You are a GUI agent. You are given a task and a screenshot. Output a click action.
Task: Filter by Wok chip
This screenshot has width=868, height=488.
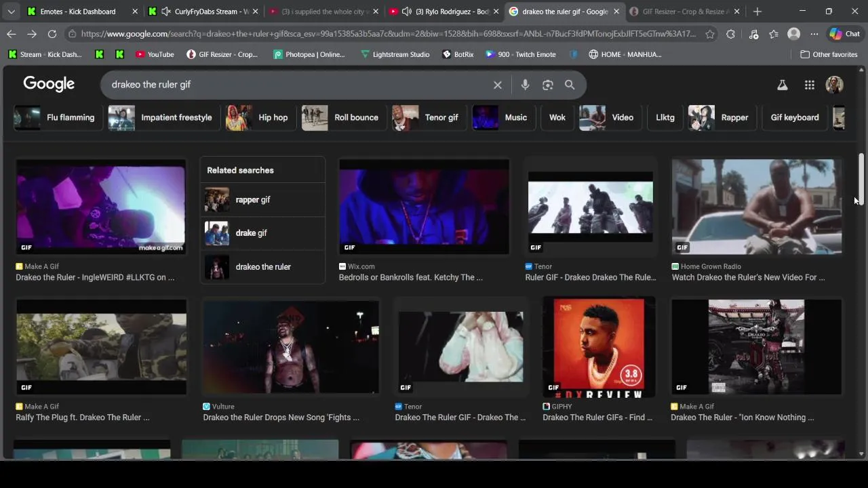(x=557, y=117)
